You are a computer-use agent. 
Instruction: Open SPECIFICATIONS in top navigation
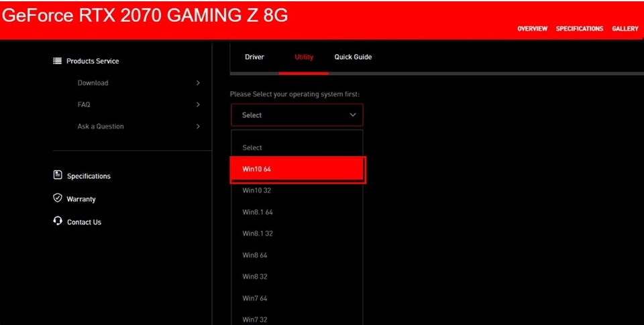coord(580,29)
